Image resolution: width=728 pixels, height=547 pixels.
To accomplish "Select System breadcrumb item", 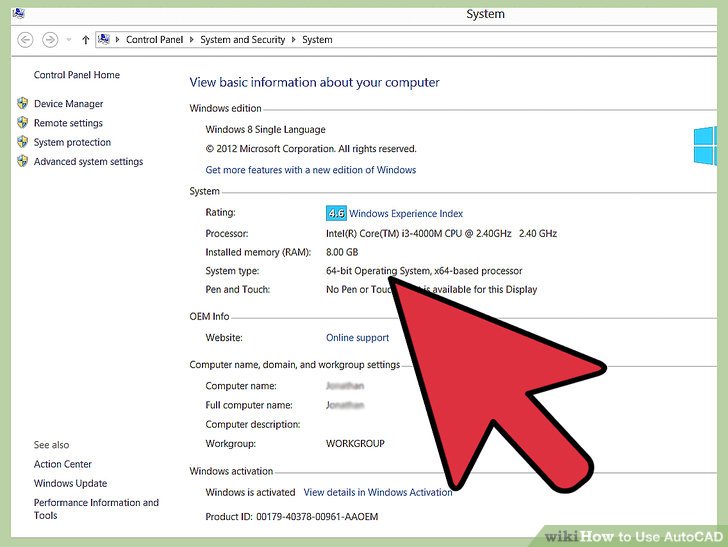I will [x=317, y=40].
